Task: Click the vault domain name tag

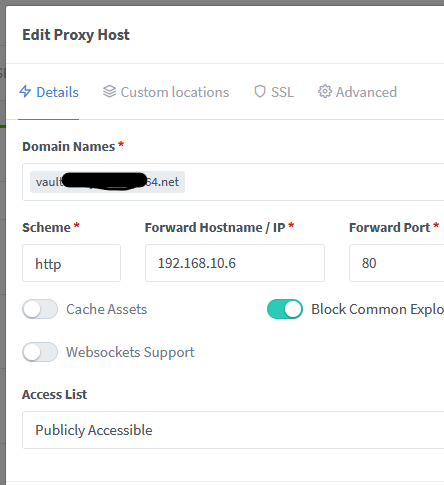Action: pos(107,182)
